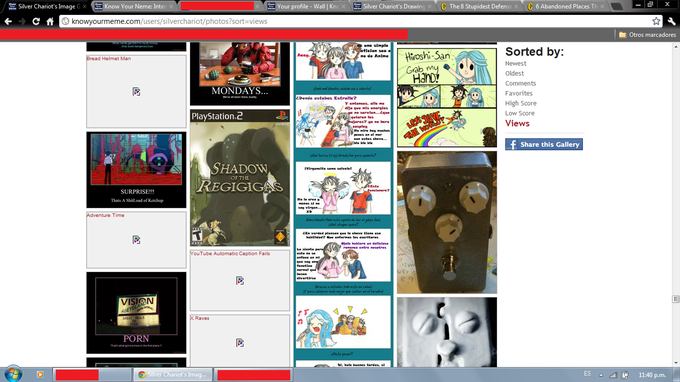Open Shadow of the Regigigas image

click(240, 178)
